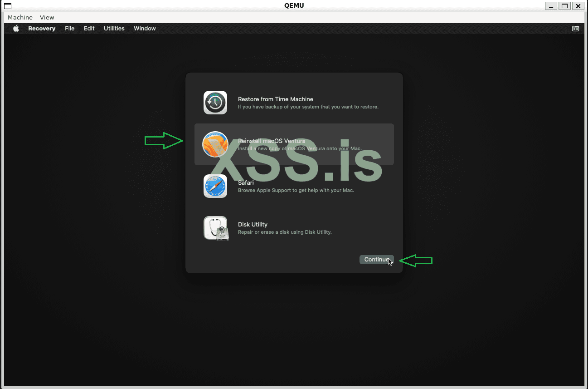Select the Safari compass icon

click(x=215, y=186)
